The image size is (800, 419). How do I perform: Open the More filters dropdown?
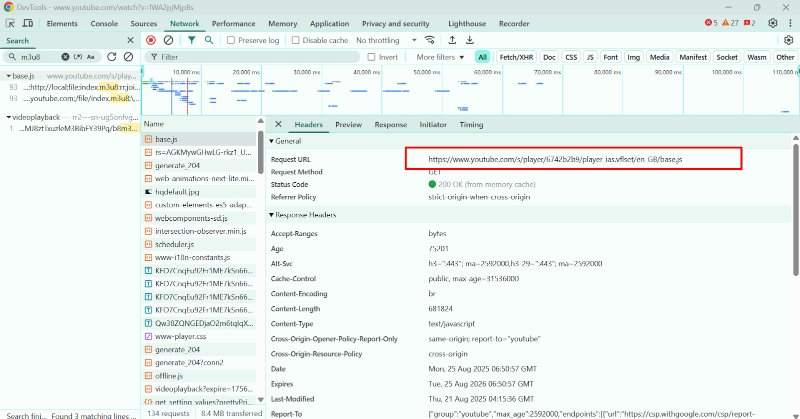pos(440,57)
